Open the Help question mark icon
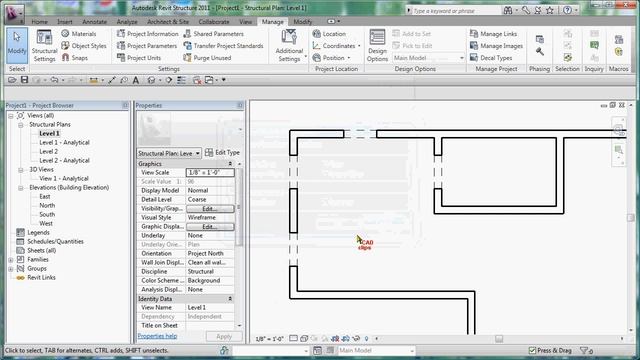 pyautogui.click(x=567, y=11)
